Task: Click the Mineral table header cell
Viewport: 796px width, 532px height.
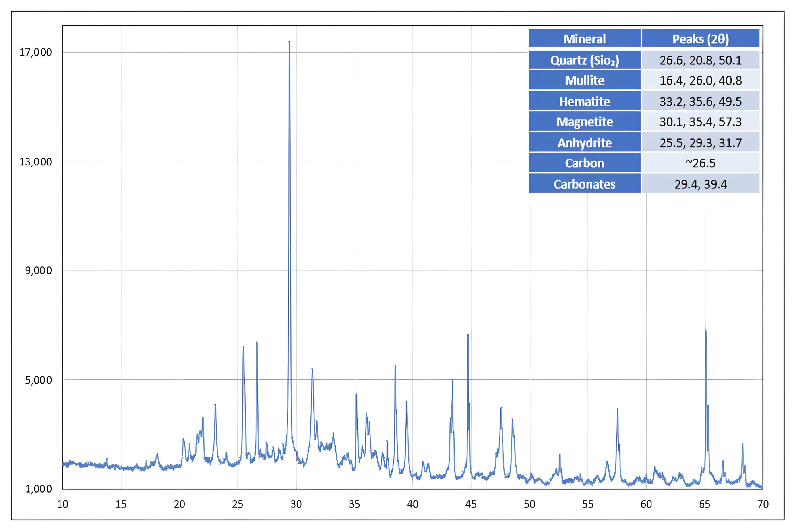Action: 584,39
